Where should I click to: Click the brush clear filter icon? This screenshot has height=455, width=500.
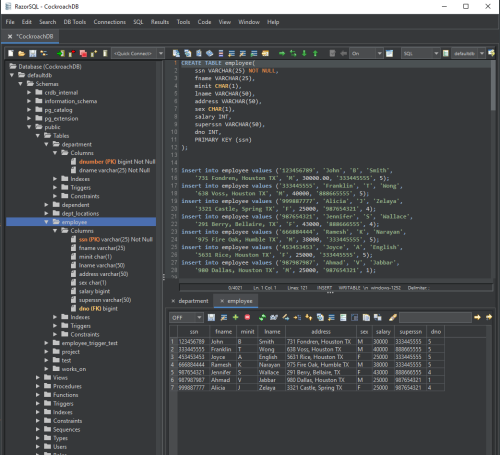pos(393,317)
